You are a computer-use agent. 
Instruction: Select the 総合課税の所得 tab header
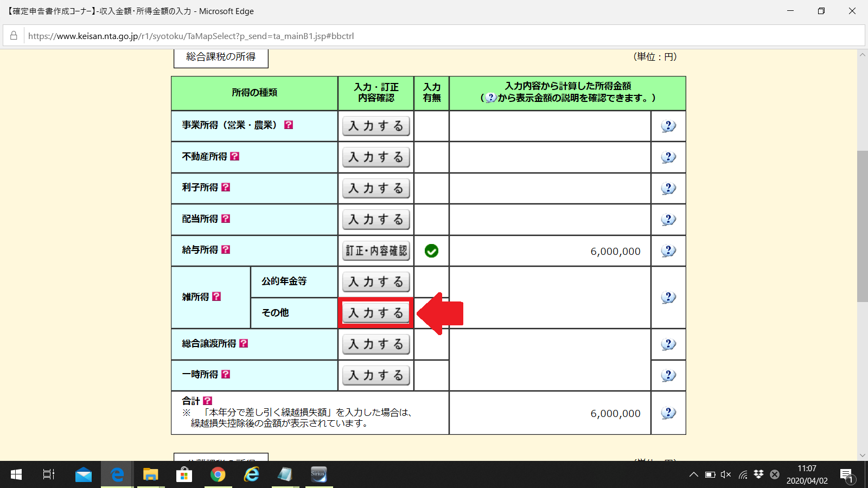221,57
